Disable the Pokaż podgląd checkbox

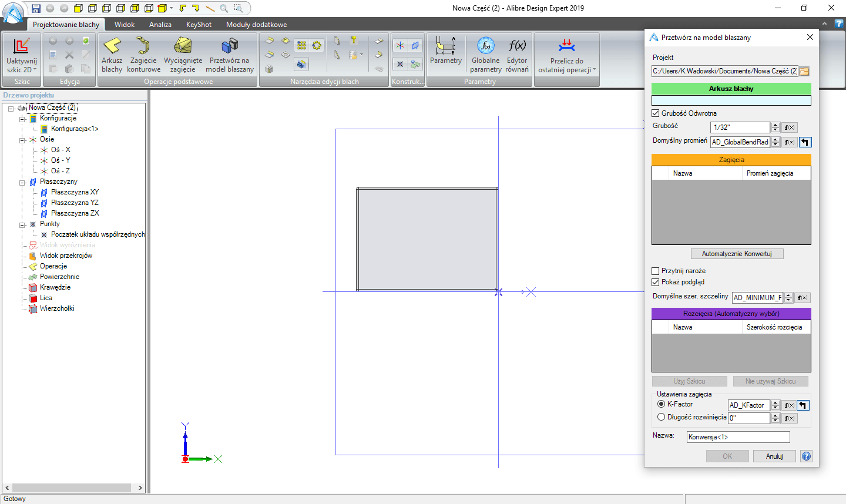click(655, 282)
